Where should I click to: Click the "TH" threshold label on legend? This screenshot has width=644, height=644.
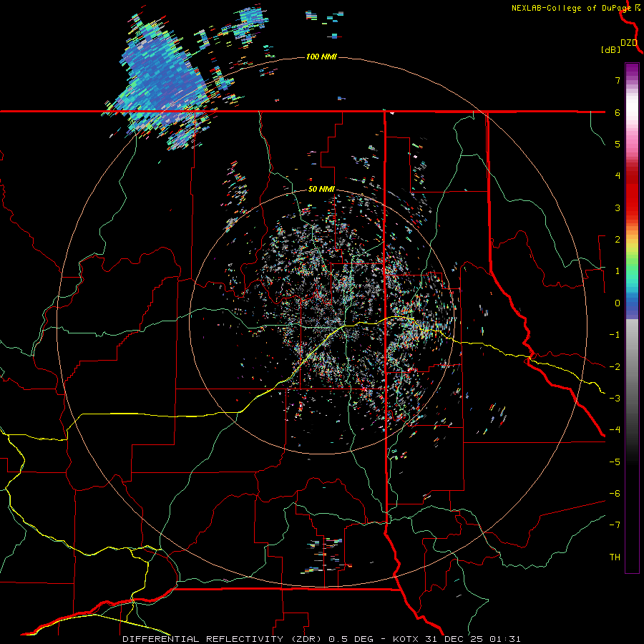click(615, 557)
